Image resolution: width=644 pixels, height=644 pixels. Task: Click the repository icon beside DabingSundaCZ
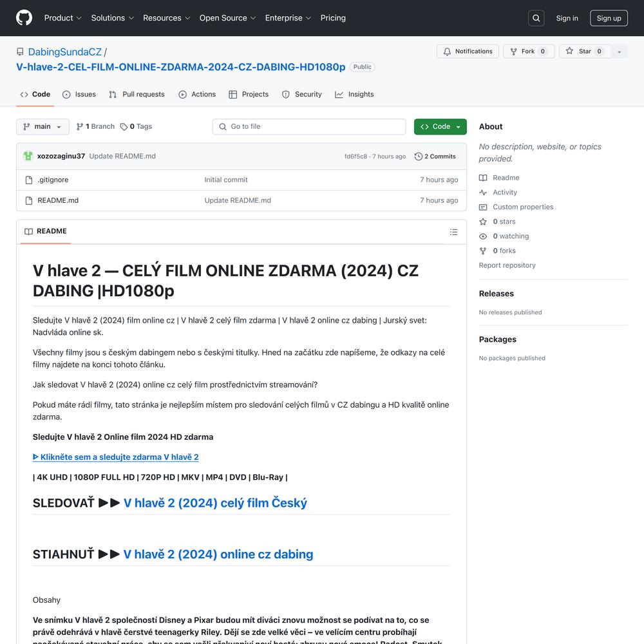pos(20,52)
